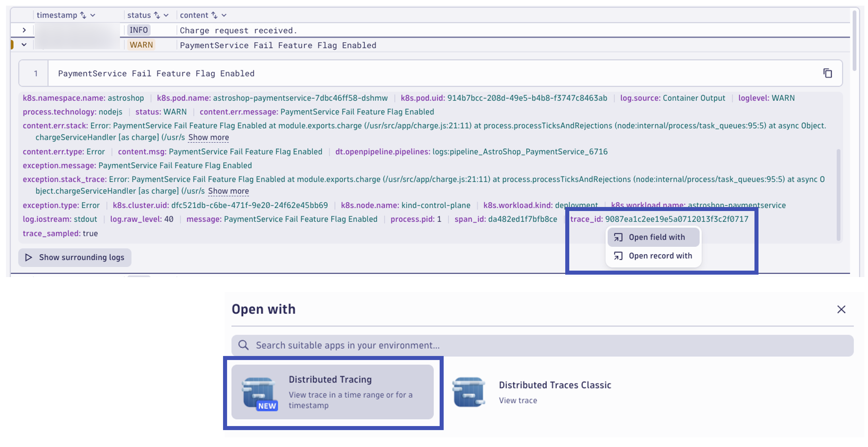Click the k8s.node.name kind-control-plane value
868x447 pixels.
point(436,205)
